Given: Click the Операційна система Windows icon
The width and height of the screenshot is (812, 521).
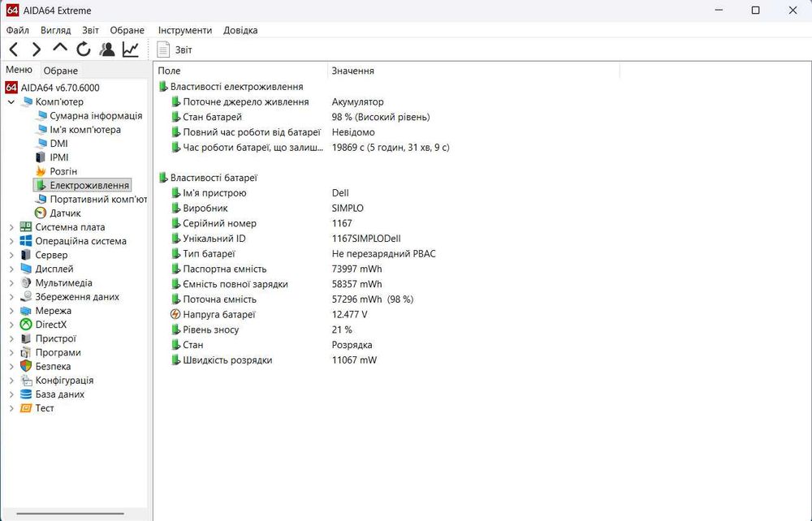Looking at the screenshot, I should pos(26,240).
